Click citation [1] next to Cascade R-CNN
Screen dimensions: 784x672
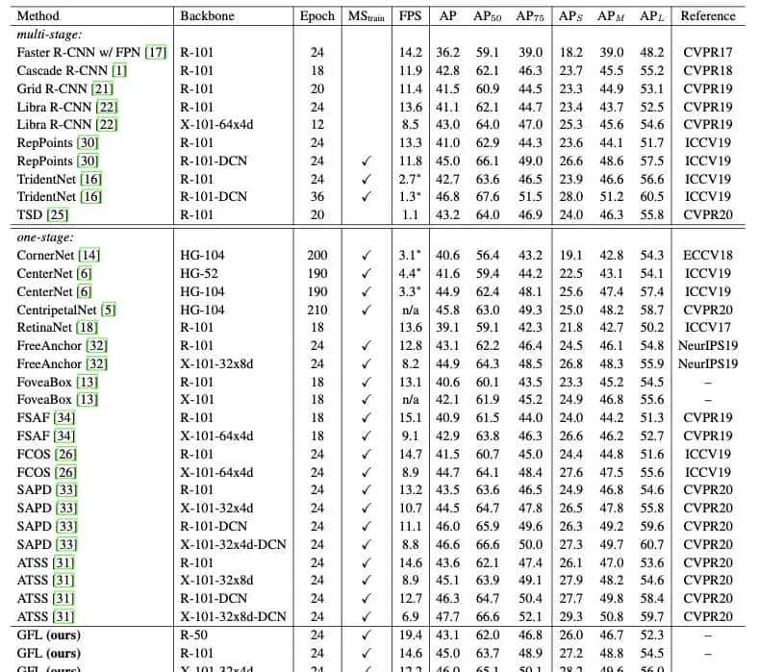pyautogui.click(x=118, y=70)
